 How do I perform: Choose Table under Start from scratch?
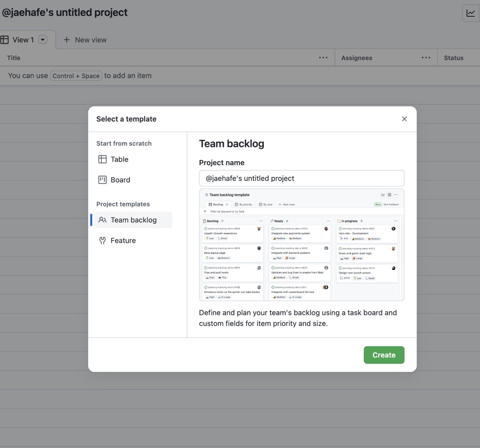[119, 159]
